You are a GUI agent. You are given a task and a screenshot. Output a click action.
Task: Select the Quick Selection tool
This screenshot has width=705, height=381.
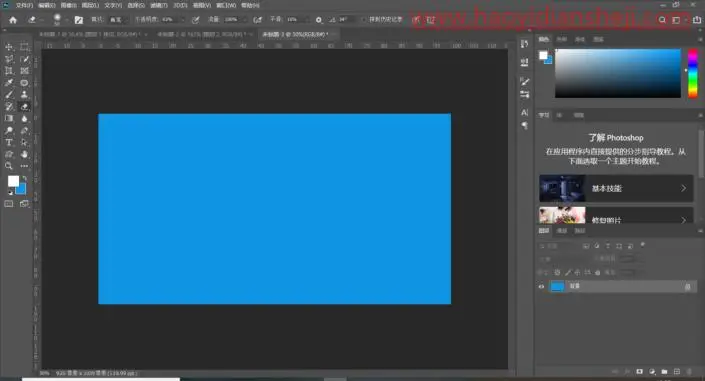[x=24, y=59]
